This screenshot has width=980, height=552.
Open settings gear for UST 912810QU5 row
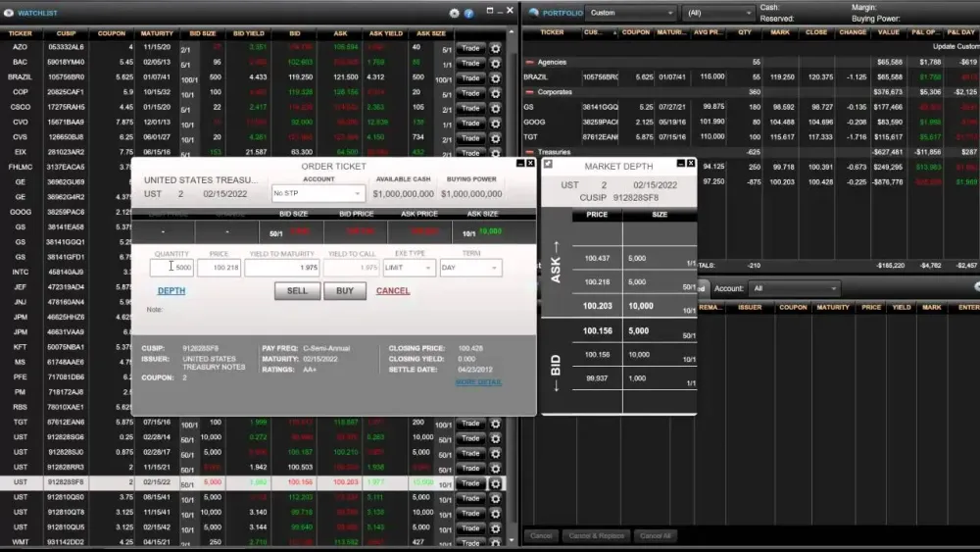(x=496, y=528)
